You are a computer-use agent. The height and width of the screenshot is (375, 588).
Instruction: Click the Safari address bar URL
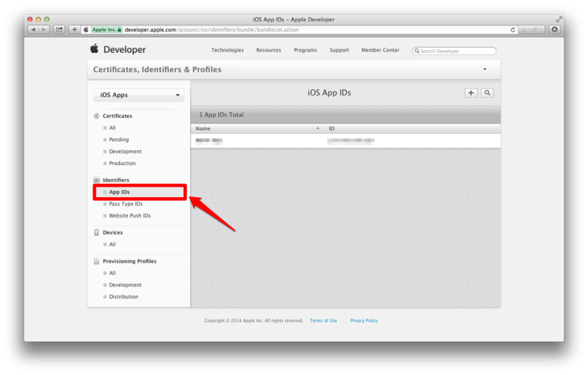pyautogui.click(x=212, y=29)
